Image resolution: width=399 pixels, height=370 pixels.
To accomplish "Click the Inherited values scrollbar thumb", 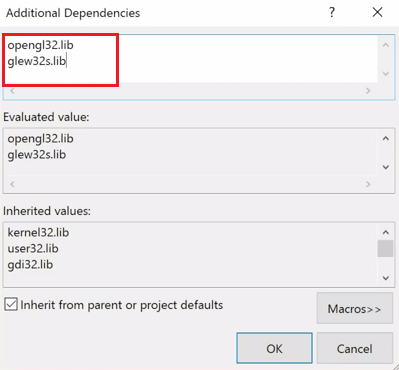I will (385, 248).
